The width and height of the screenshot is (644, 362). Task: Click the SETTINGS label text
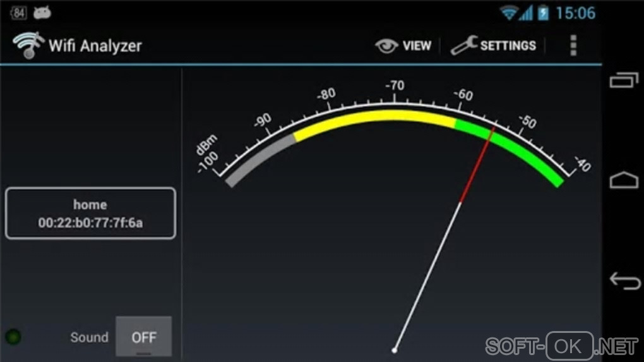point(508,45)
